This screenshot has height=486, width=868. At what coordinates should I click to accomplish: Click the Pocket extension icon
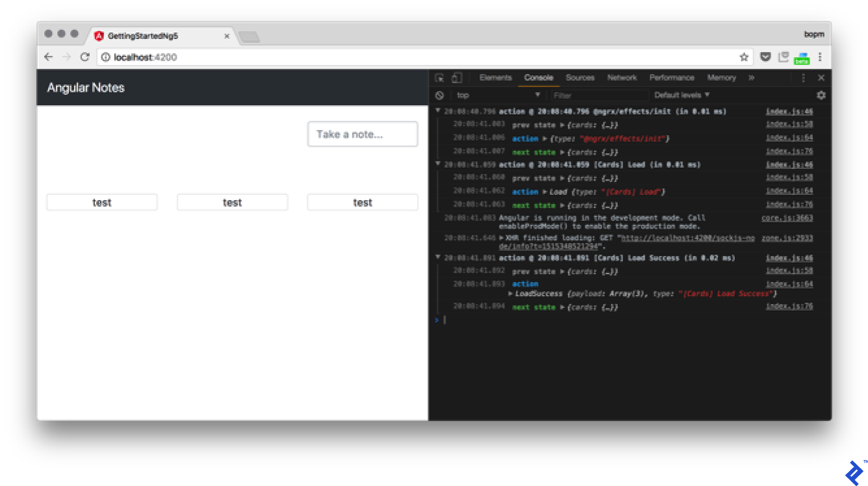coord(765,57)
